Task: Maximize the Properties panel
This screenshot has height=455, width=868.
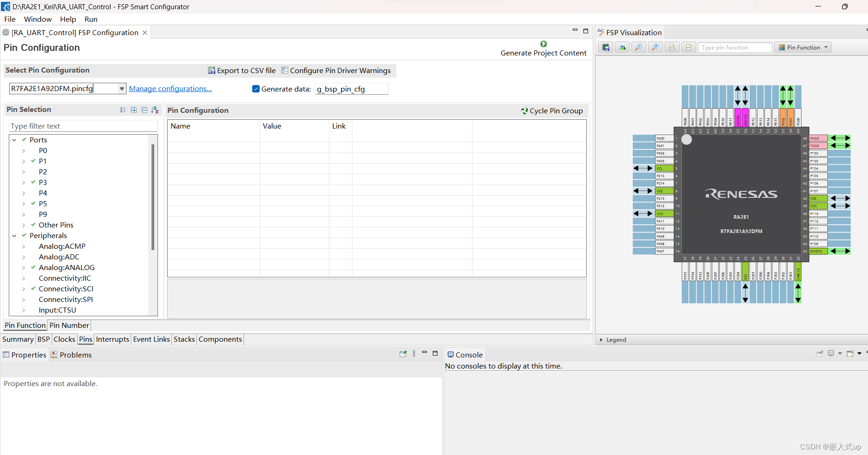Action: [435, 353]
